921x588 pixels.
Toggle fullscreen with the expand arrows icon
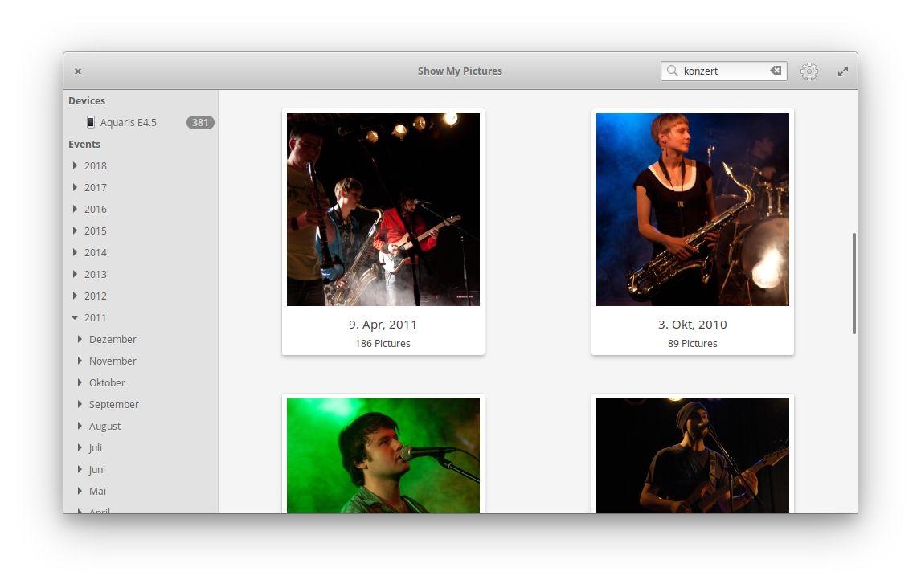click(x=842, y=71)
